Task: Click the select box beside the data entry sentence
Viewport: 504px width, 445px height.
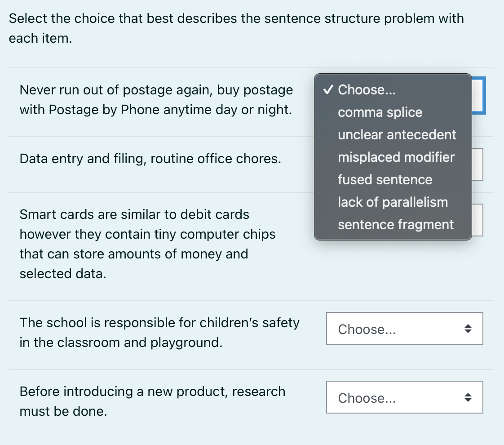Action: pyautogui.click(x=477, y=164)
